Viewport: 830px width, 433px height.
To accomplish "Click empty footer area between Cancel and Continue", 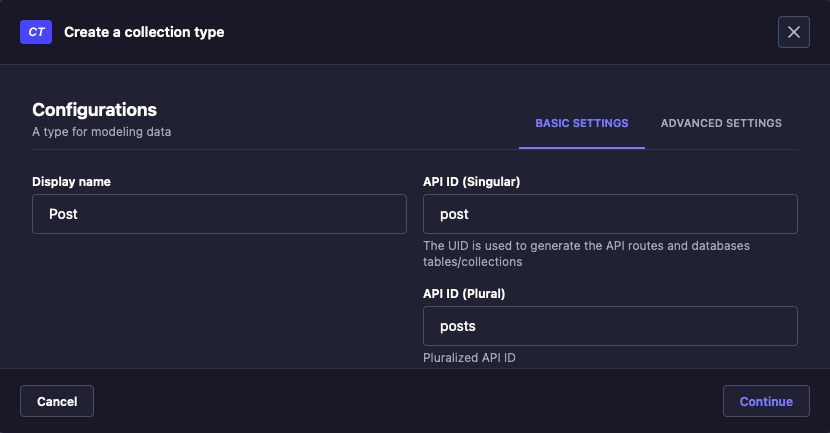I will 400,401.
